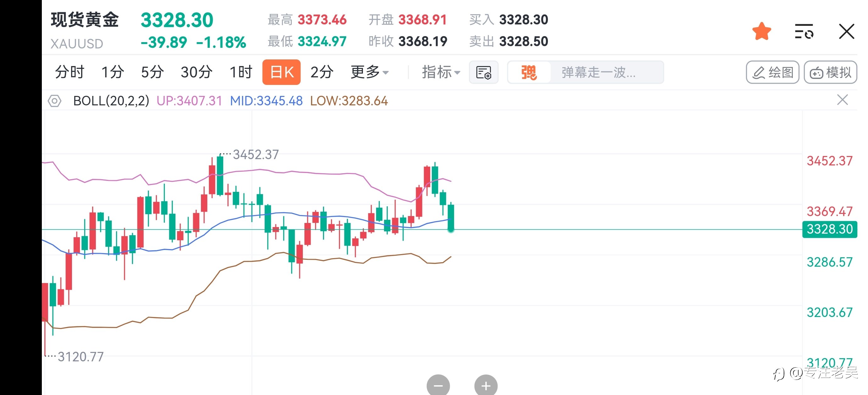Select the 30分 timeframe tab
868x395 pixels.
click(x=197, y=72)
